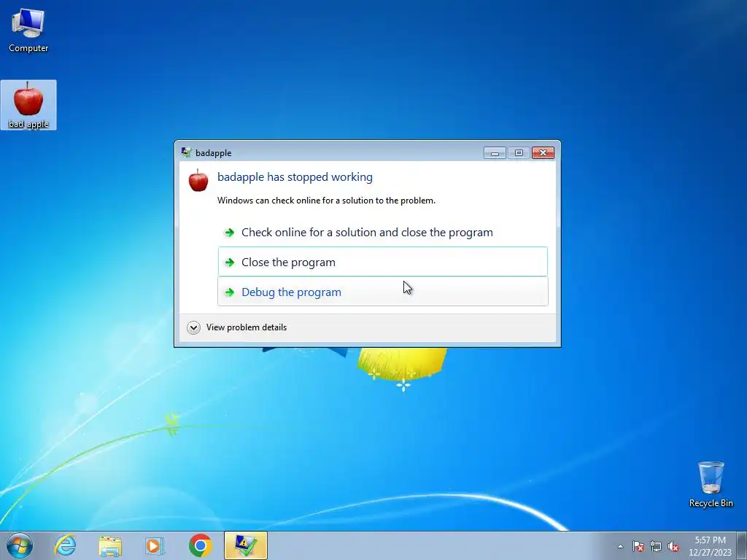Screen dimensions: 747x560
Task: Click the badapple error taskbar button
Action: tap(246, 545)
